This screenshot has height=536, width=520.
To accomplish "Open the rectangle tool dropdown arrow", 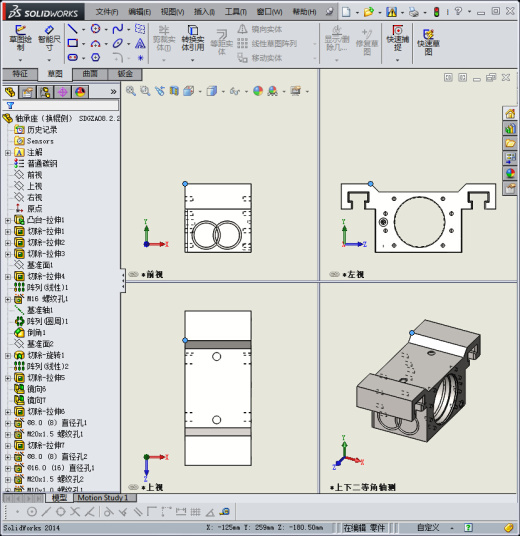I will (83, 44).
